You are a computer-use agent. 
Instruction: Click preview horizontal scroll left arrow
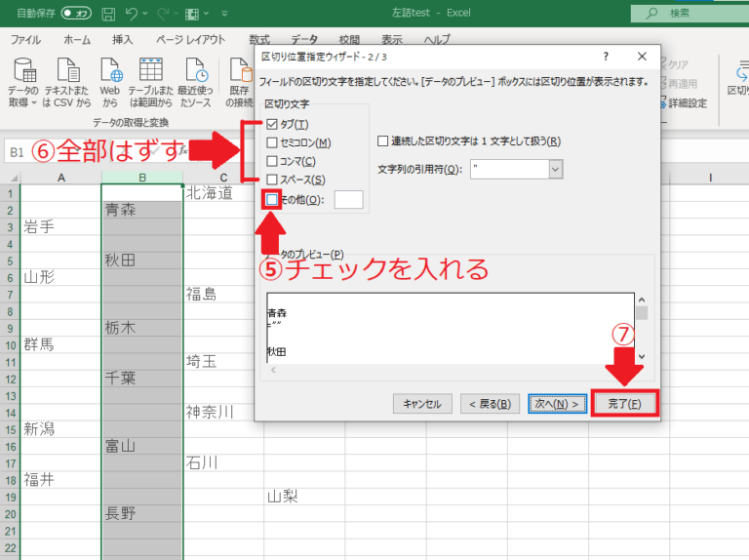click(273, 370)
